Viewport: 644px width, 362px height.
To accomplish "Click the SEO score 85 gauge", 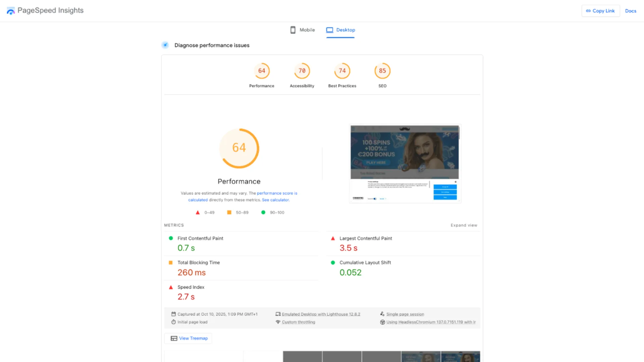I will [x=382, y=71].
